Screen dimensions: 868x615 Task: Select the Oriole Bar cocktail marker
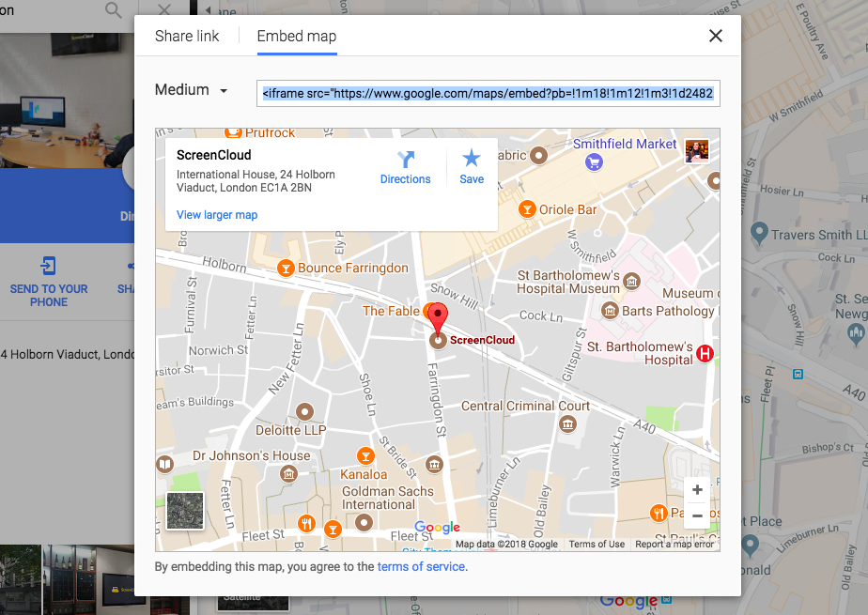527,209
